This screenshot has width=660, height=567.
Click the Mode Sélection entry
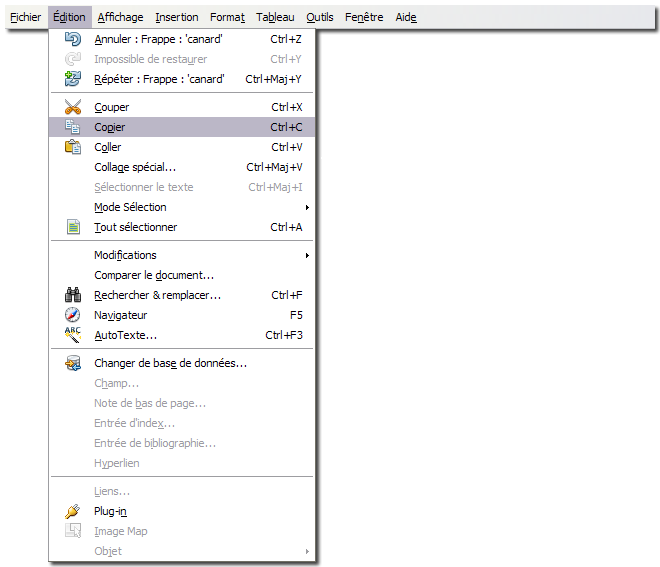pyautogui.click(x=182, y=207)
